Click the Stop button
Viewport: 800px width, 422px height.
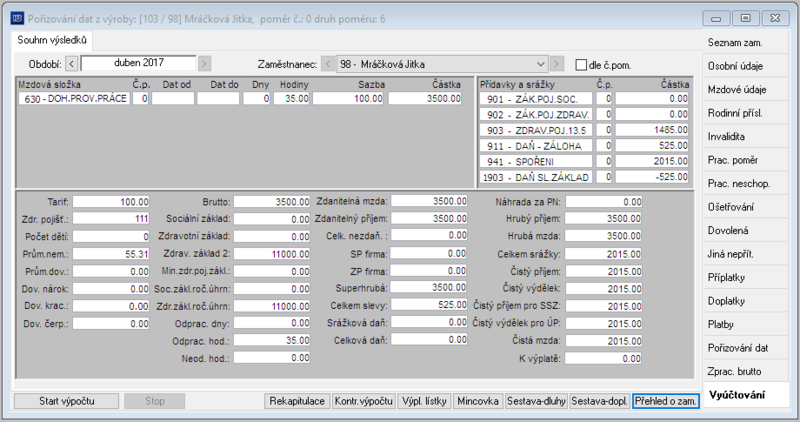coord(155,401)
